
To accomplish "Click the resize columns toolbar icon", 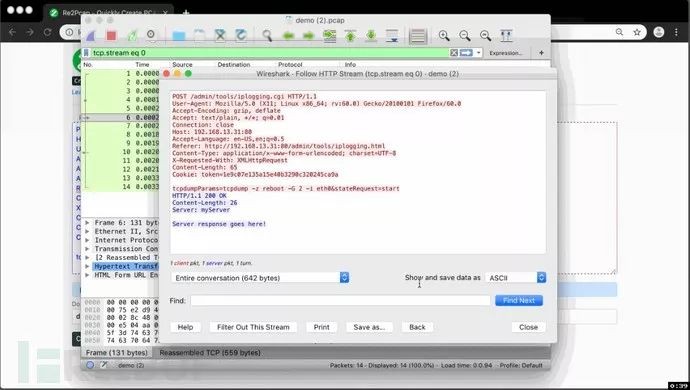I will 506,36.
